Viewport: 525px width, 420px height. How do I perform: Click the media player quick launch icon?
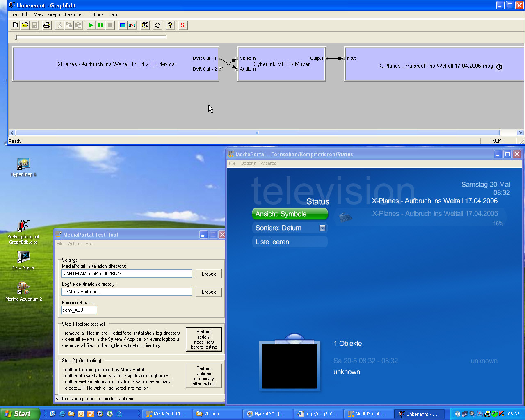tap(100, 414)
